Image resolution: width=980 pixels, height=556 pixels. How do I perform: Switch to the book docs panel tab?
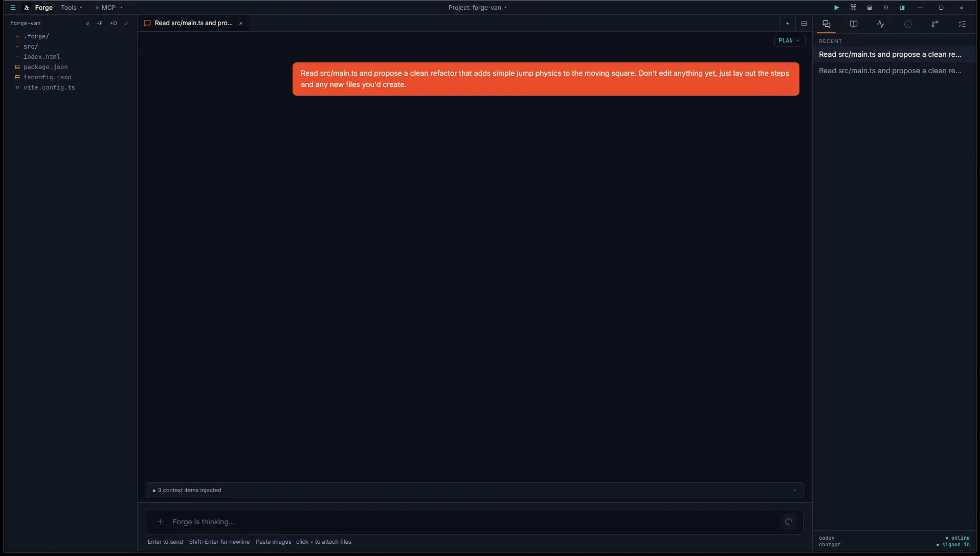click(854, 24)
